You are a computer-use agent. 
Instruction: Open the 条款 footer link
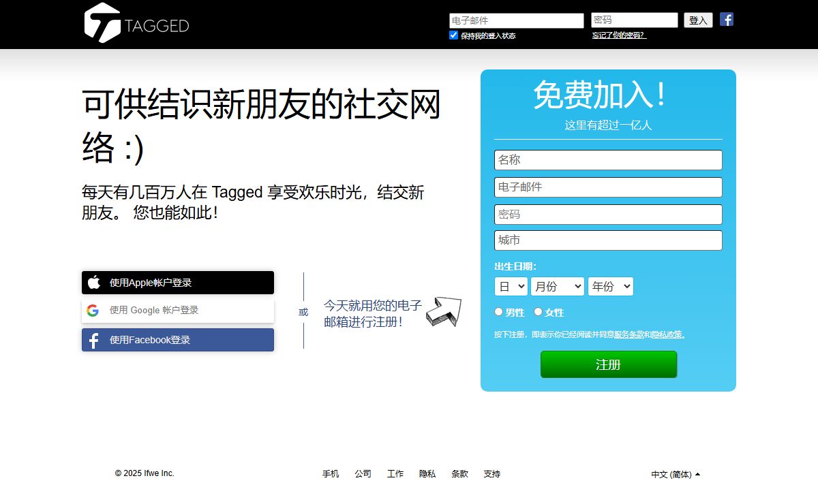459,474
